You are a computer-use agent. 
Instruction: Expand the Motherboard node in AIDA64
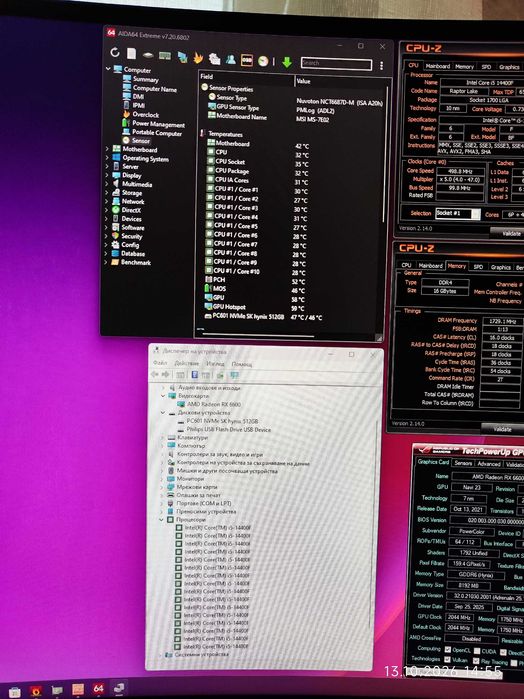(x=107, y=148)
